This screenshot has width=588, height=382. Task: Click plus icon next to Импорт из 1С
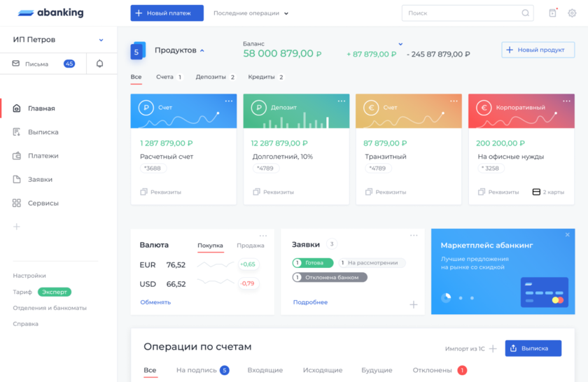493,348
